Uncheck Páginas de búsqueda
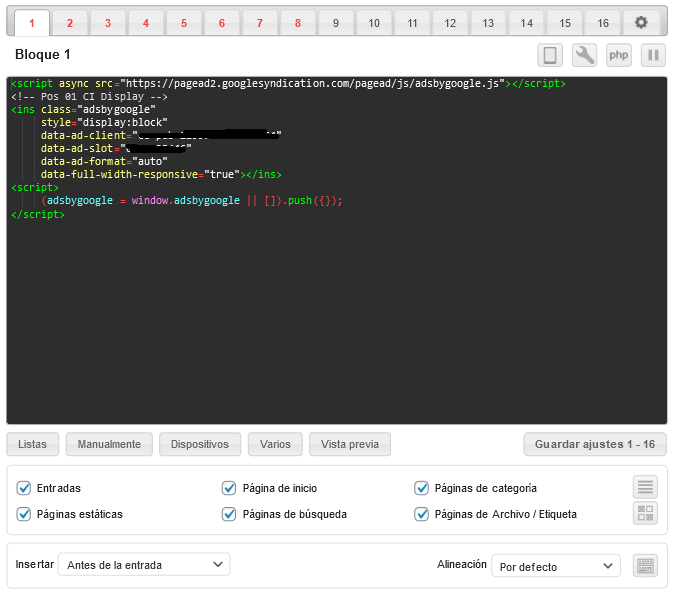The width and height of the screenshot is (673, 593). pos(229,514)
